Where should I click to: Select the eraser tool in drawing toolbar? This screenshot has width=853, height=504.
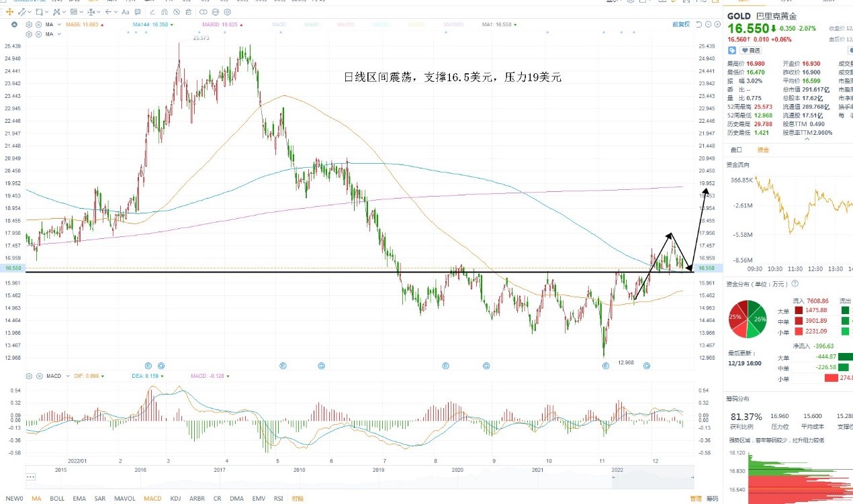(x=152, y=11)
